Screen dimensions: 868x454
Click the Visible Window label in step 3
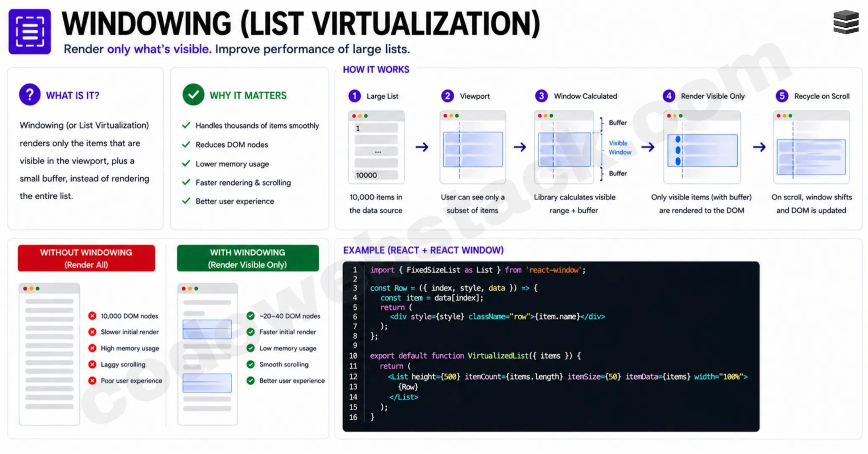(x=618, y=148)
